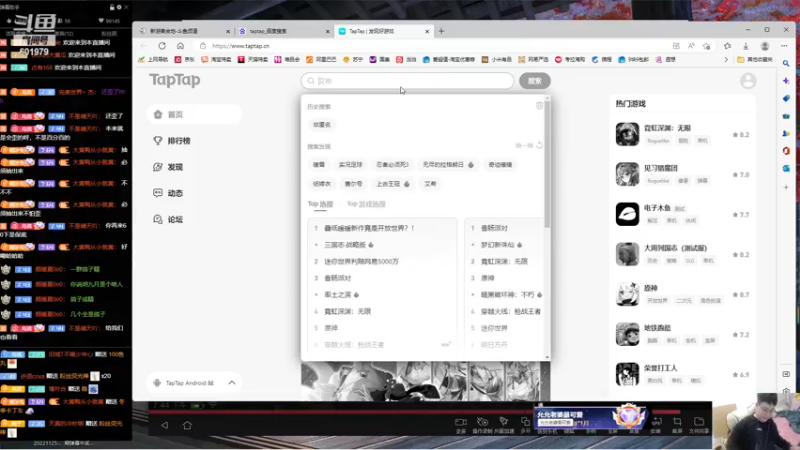Click the Edge sidebar search icon

(786, 63)
